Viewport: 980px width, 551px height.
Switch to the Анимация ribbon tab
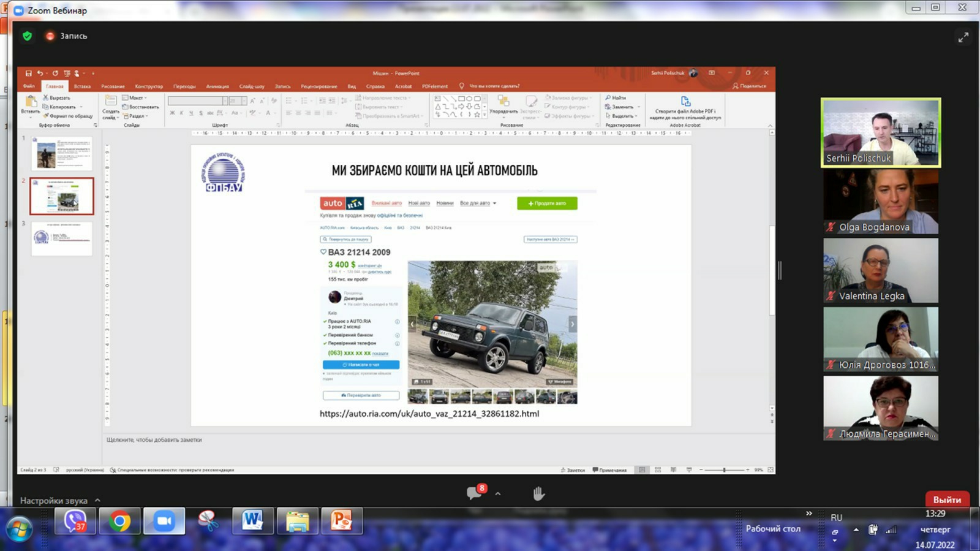click(217, 86)
